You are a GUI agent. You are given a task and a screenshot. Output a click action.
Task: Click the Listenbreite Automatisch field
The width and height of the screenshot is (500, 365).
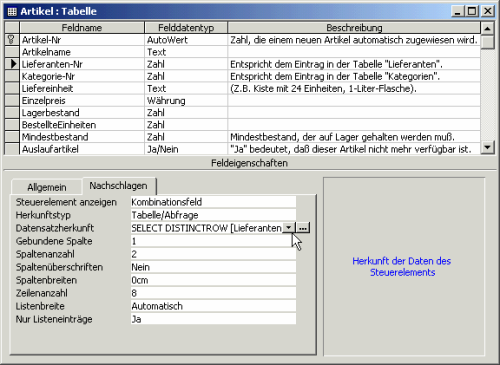tap(213, 306)
